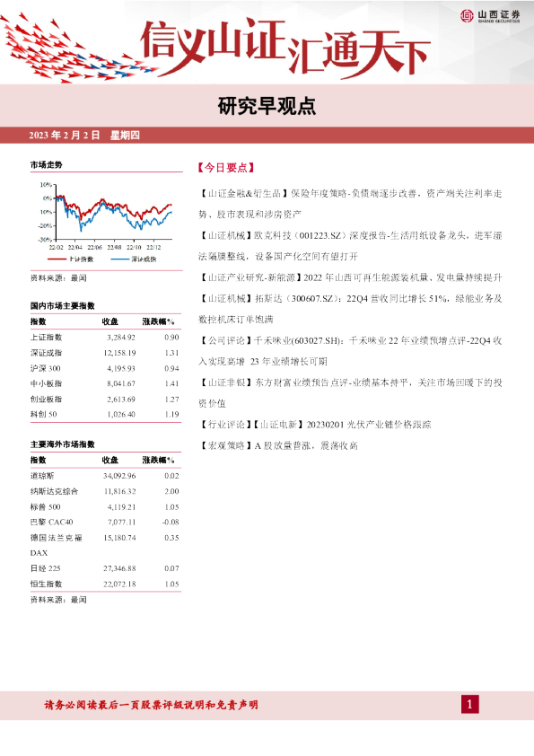
Task: Open the 拓斯达 300607.SZ headline
Action: click(x=350, y=309)
